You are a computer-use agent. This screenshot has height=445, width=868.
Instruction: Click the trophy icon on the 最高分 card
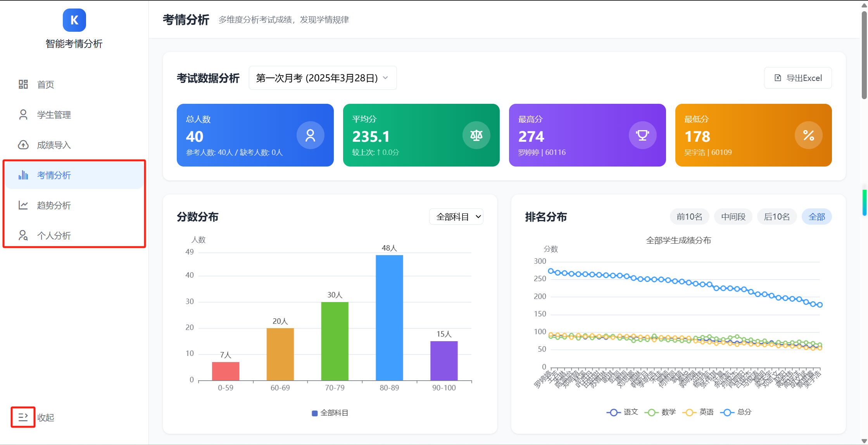[642, 135]
